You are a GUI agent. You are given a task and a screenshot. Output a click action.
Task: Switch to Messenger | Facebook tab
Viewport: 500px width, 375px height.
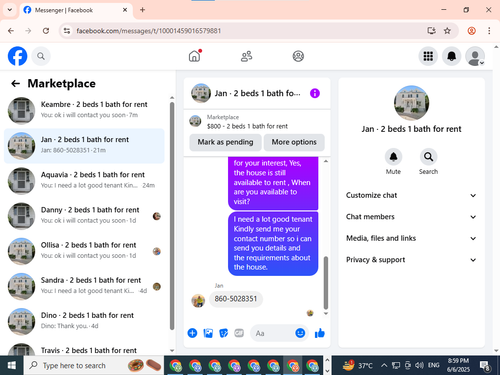(x=76, y=10)
